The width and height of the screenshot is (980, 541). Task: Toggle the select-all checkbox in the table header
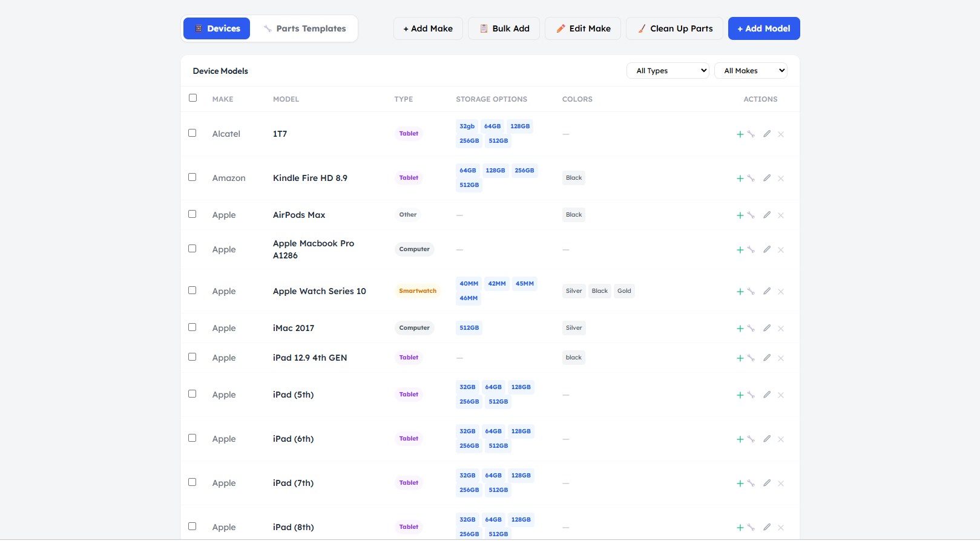(192, 98)
